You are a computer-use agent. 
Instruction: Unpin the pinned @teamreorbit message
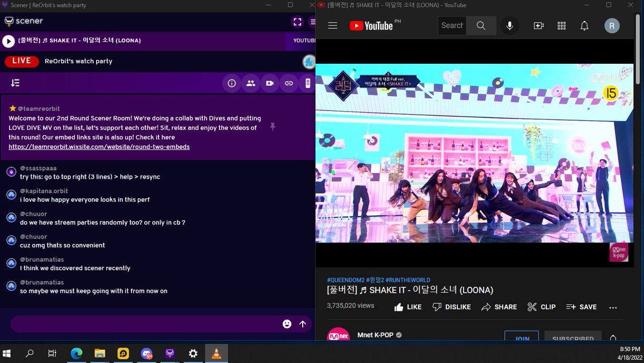point(273,127)
